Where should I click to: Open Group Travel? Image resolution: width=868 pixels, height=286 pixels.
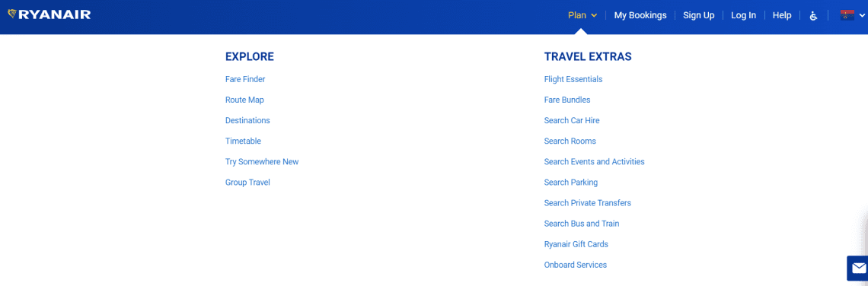247,182
